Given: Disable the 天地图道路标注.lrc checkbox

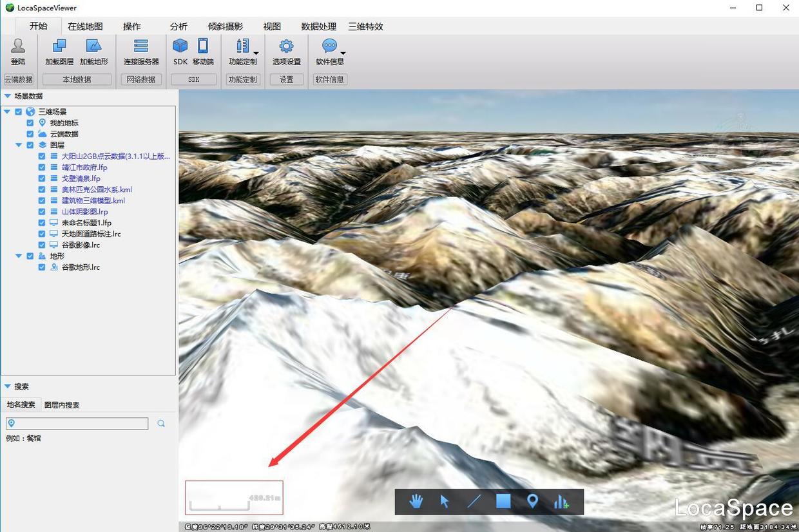Looking at the screenshot, I should pos(42,234).
